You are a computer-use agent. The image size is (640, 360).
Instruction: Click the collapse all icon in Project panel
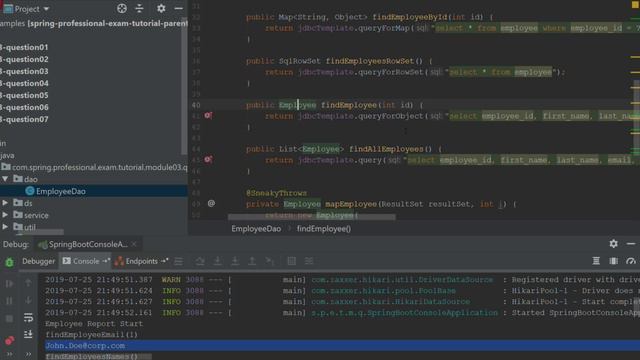coord(139,8)
